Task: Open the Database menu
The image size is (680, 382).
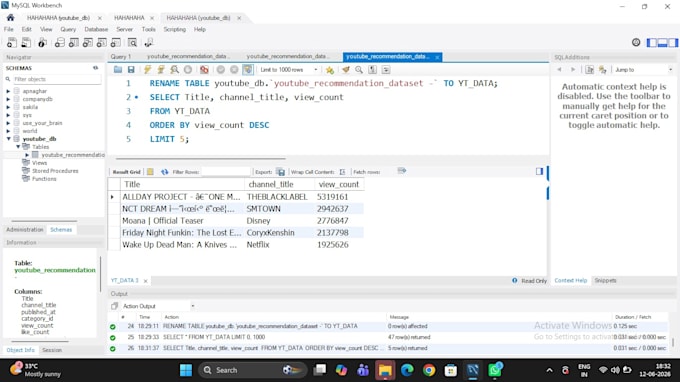Action: (96, 29)
